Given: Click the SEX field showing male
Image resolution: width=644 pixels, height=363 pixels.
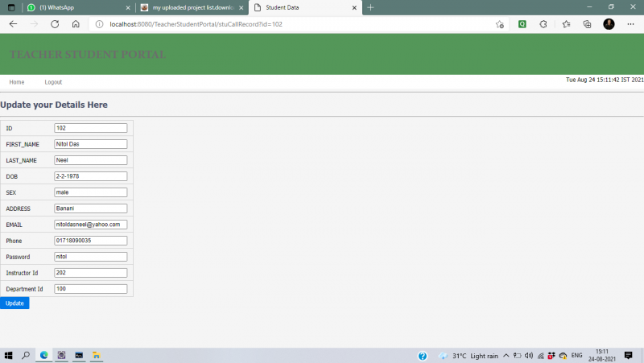Looking at the screenshot, I should click(x=91, y=192).
